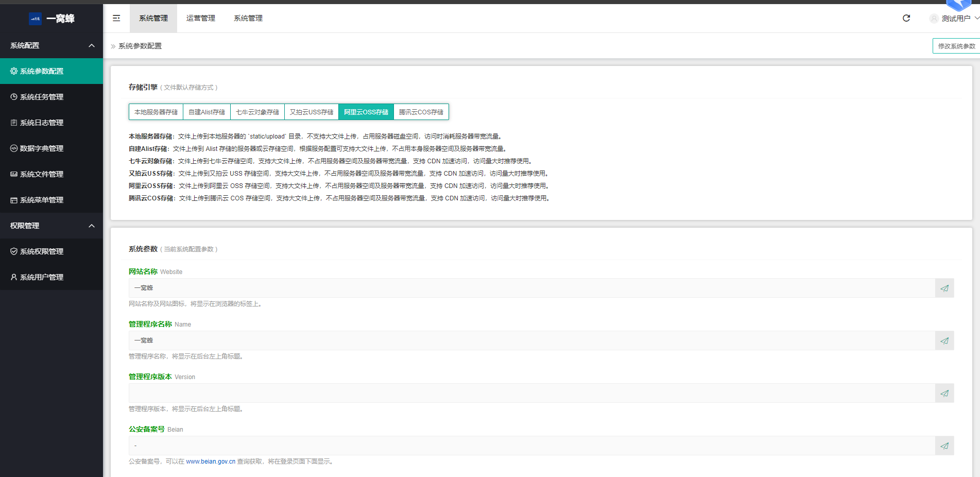Open 系统文件管理 sidebar menu item
980x477 pixels.
[x=51, y=174]
